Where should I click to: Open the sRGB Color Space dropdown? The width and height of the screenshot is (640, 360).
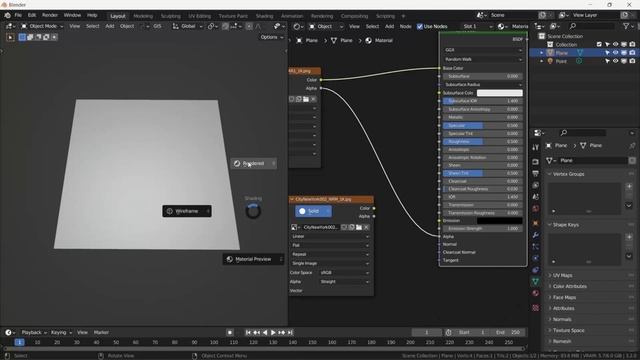(344, 273)
